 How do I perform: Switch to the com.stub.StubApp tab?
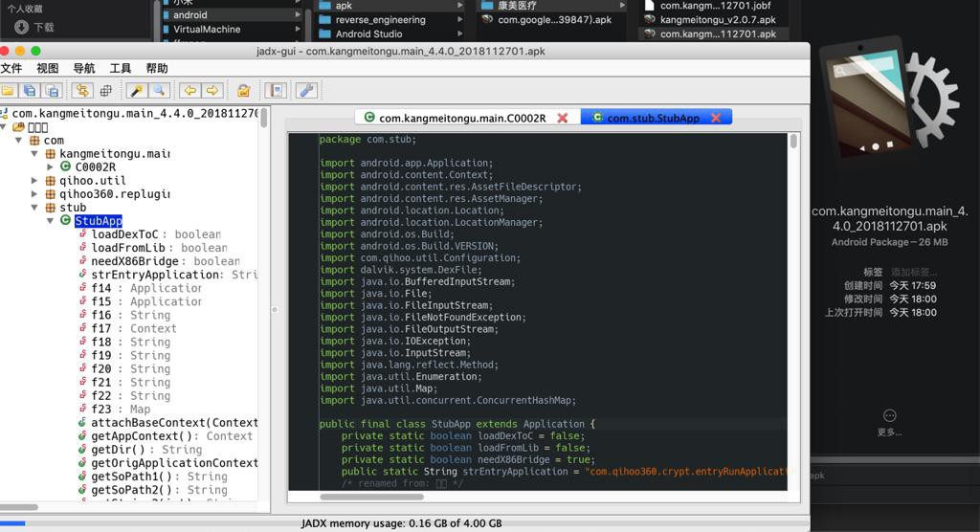pyautogui.click(x=657, y=118)
